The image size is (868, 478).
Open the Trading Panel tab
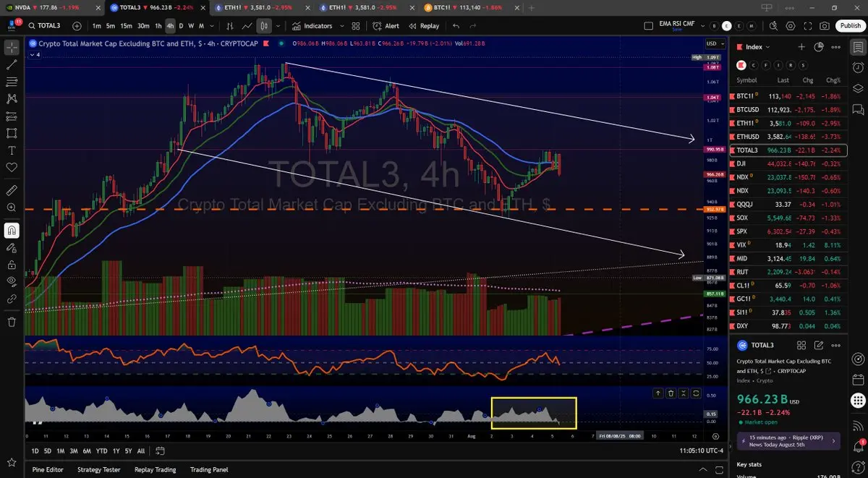click(x=210, y=469)
